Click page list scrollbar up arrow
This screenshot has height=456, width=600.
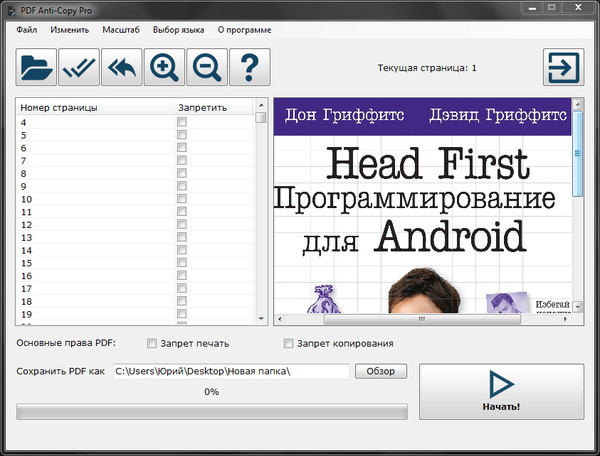point(261,105)
